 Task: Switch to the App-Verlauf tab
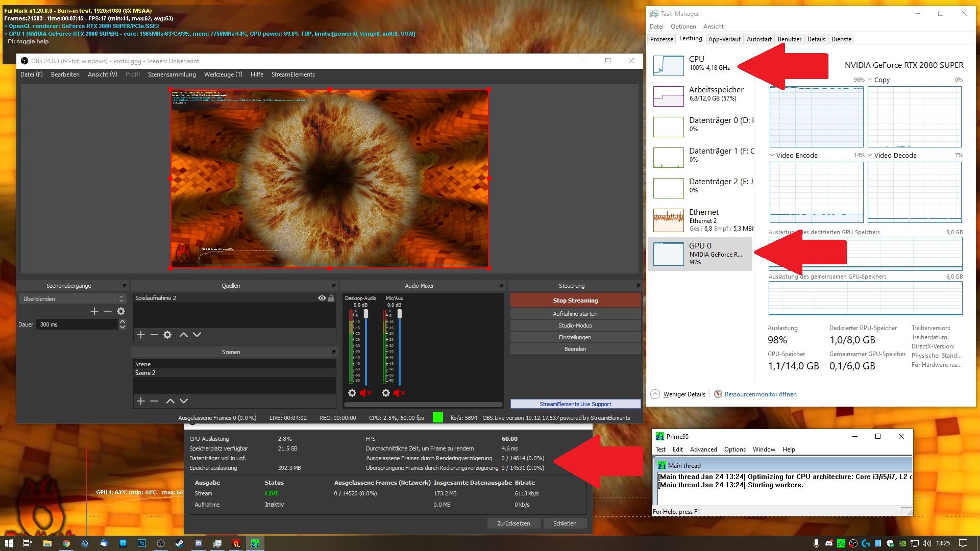tap(724, 39)
